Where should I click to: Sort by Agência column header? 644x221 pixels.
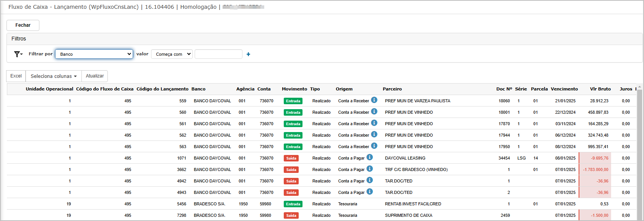245,89
